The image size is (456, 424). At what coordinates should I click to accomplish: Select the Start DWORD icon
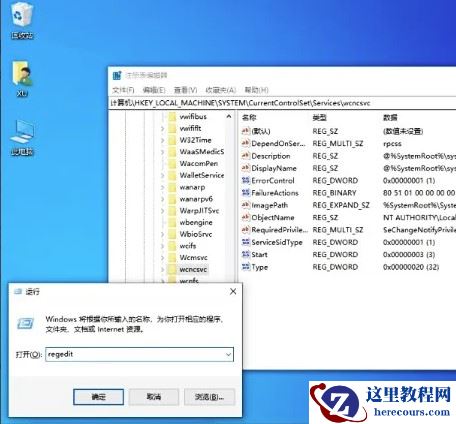(246, 254)
